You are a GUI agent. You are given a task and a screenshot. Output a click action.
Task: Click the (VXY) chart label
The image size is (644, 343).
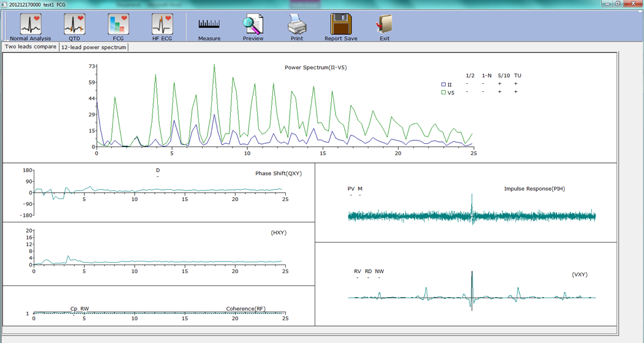pyautogui.click(x=580, y=274)
